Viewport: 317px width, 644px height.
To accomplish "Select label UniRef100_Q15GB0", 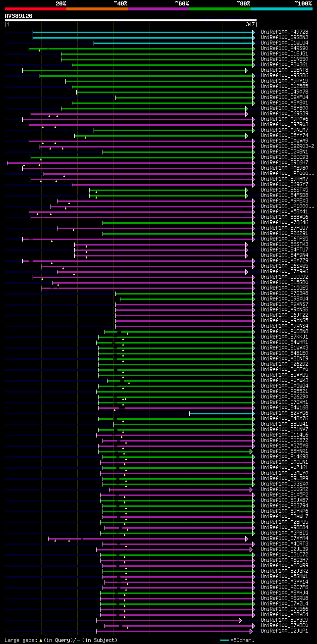I will pyautogui.click(x=284, y=283).
